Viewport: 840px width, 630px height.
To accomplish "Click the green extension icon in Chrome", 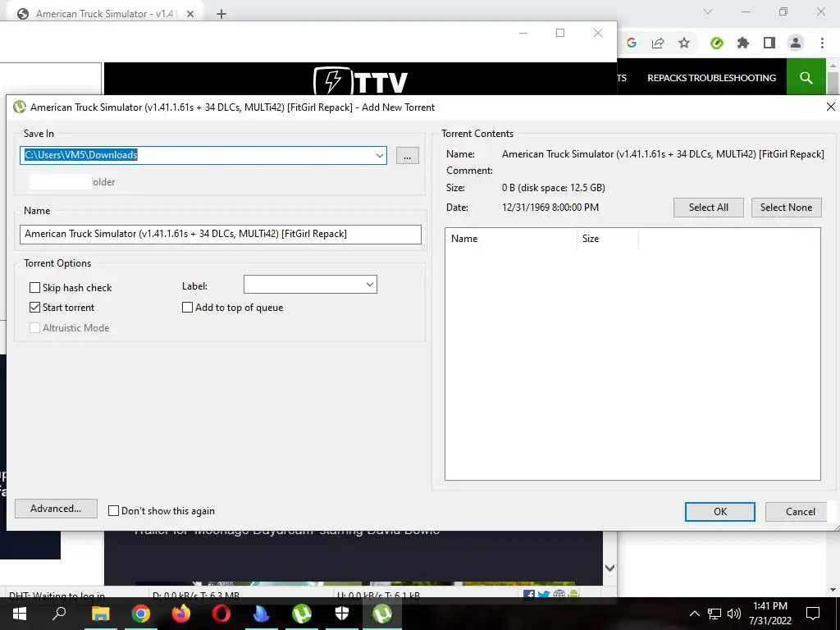I will click(717, 43).
